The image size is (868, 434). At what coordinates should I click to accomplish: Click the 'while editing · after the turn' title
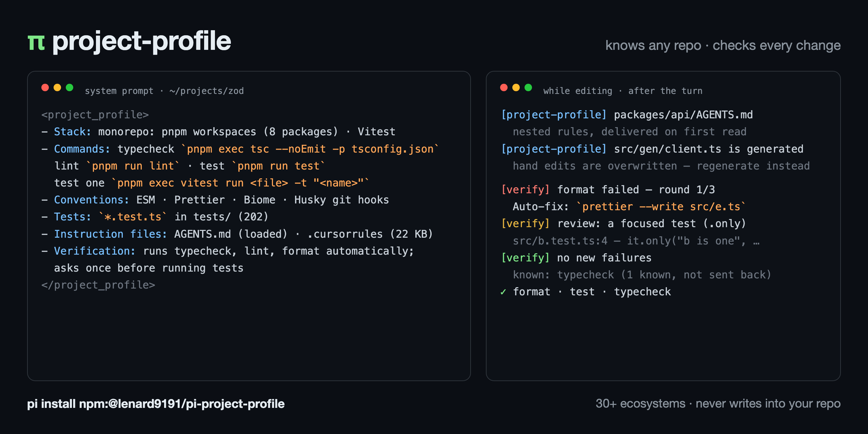click(623, 91)
